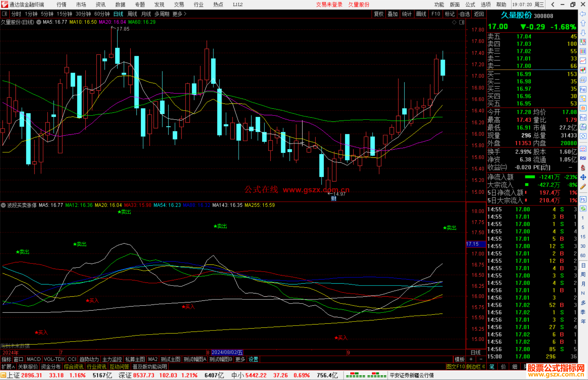Click the FS icon in the right sidebar
The height and width of the screenshot is (380, 588).
pos(583,199)
